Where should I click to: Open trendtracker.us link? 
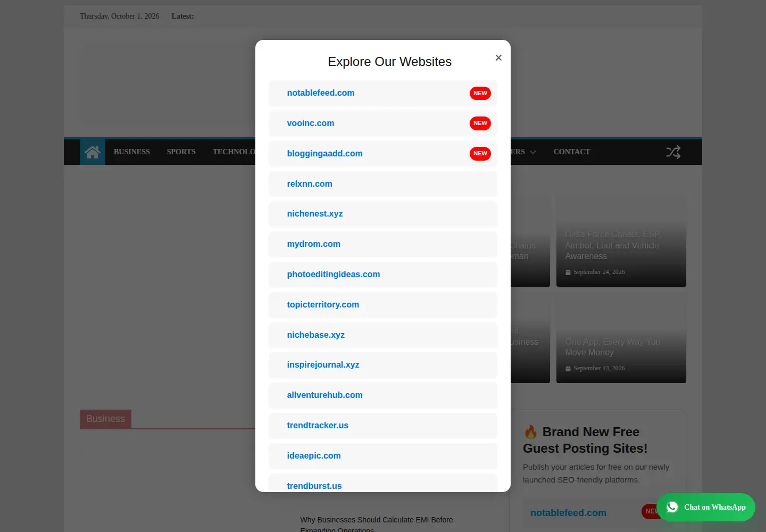click(318, 426)
